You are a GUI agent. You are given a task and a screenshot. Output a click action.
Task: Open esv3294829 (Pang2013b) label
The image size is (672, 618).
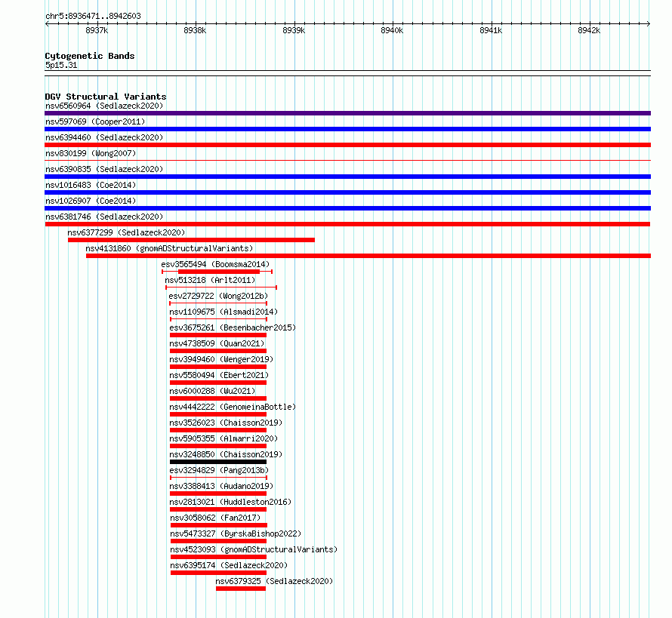click(x=219, y=470)
